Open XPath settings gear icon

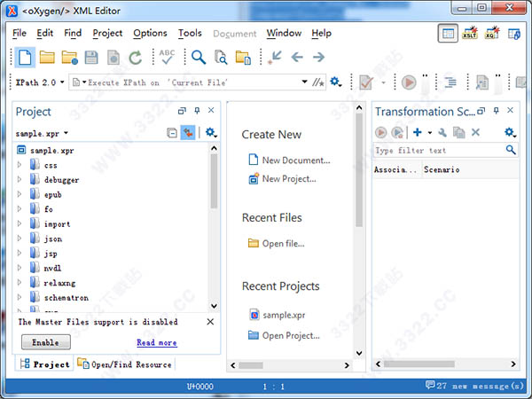click(x=335, y=82)
